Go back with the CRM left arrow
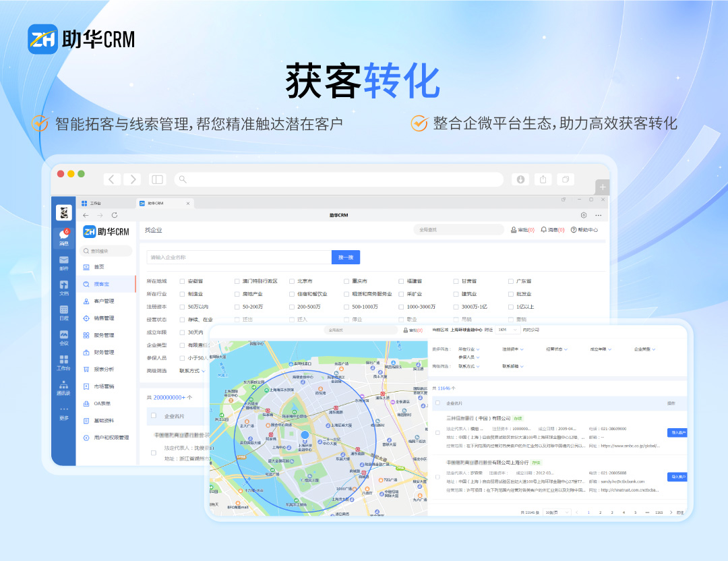This screenshot has height=561, width=728. [86, 215]
